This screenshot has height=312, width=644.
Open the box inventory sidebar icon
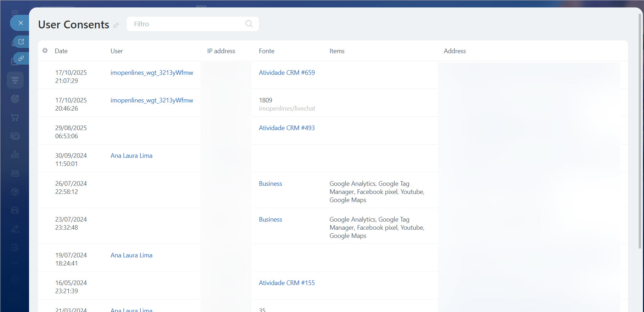pyautogui.click(x=15, y=192)
